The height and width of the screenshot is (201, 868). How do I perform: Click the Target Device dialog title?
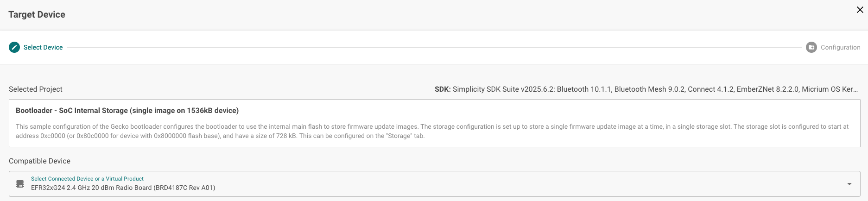[x=37, y=14]
